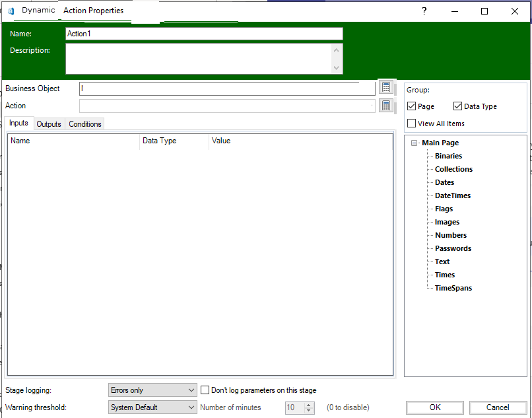Check Don't log parameters on this stage

(x=205, y=390)
